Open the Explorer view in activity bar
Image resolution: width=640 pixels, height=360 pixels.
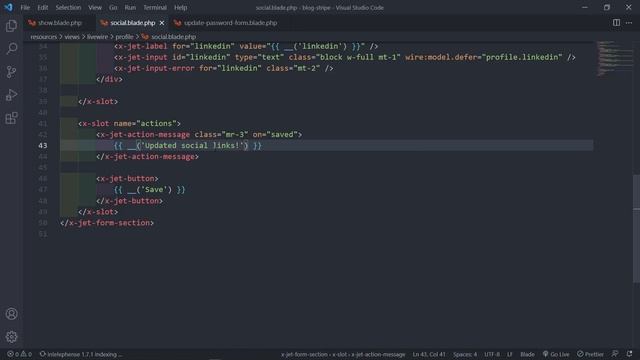11,26
